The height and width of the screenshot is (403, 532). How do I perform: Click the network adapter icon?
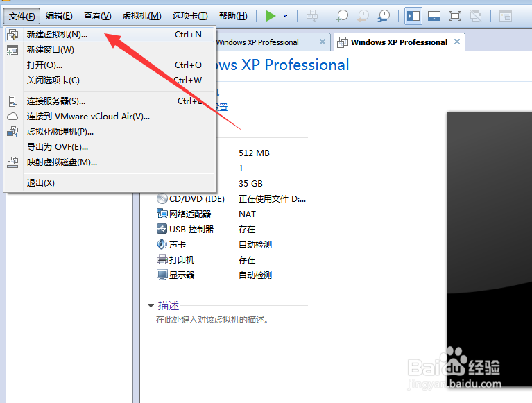(162, 214)
